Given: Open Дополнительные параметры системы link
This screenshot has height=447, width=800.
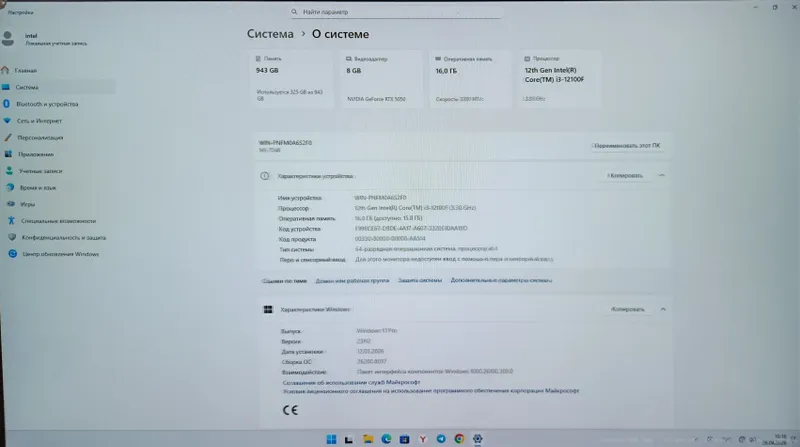Looking at the screenshot, I should tap(501, 280).
